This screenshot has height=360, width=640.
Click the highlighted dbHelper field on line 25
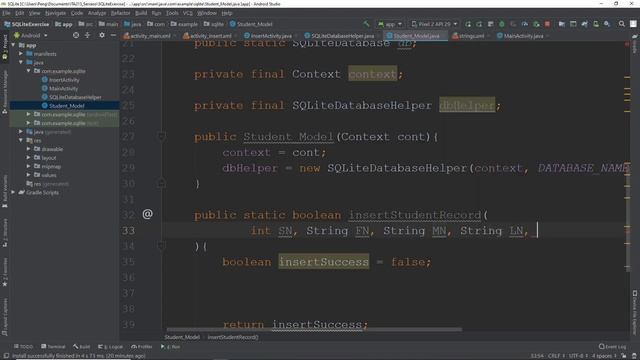tap(467, 105)
